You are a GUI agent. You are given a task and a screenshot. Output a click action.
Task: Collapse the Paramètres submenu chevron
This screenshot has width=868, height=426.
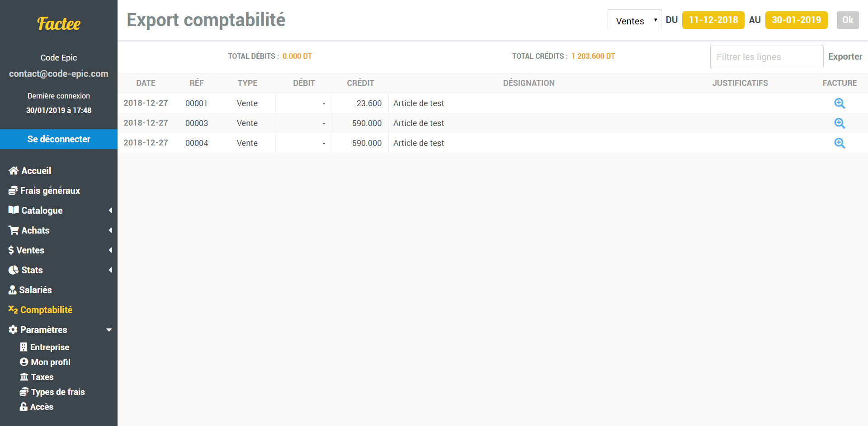click(109, 329)
